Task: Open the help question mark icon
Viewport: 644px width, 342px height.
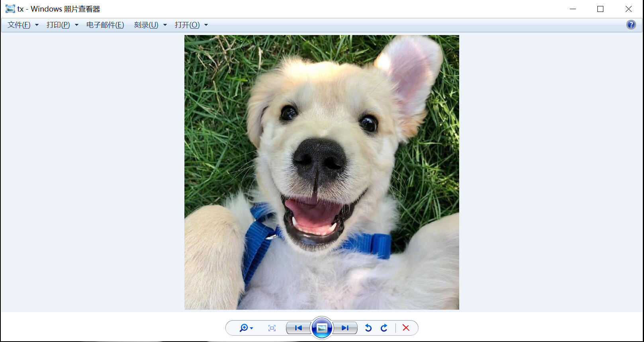Action: tap(631, 25)
